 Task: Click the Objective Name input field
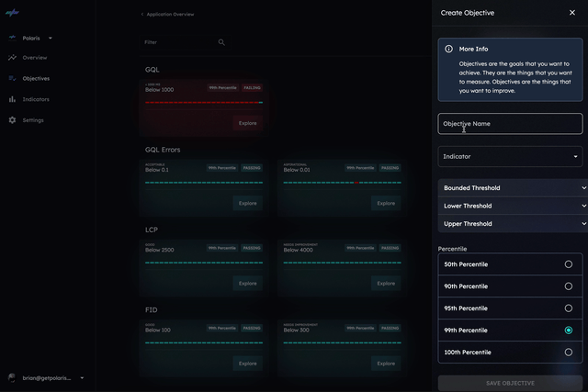[510, 124]
